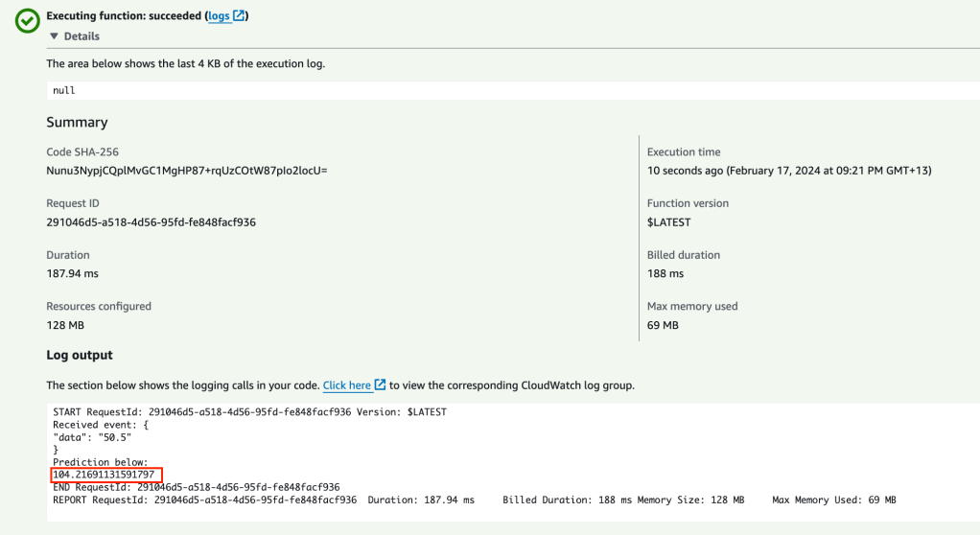The image size is (980, 535).
Task: Click the Max memory used 69 MB value
Action: (663, 325)
